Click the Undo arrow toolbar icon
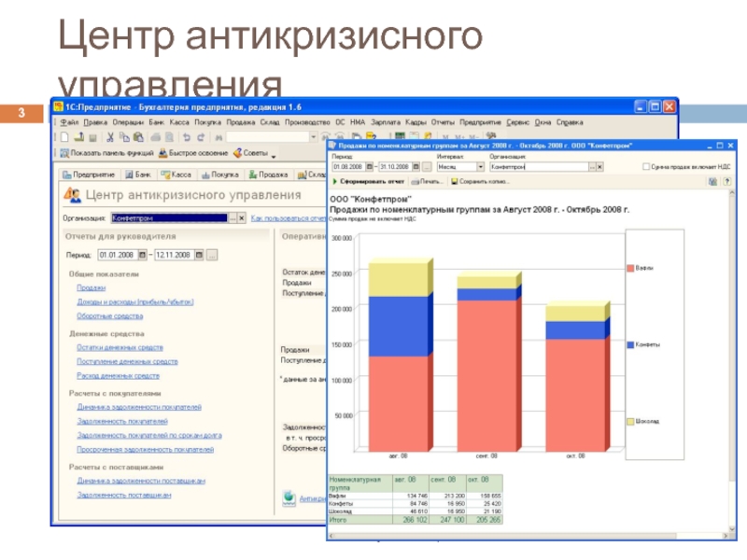The height and width of the screenshot is (560, 747). 187,137
